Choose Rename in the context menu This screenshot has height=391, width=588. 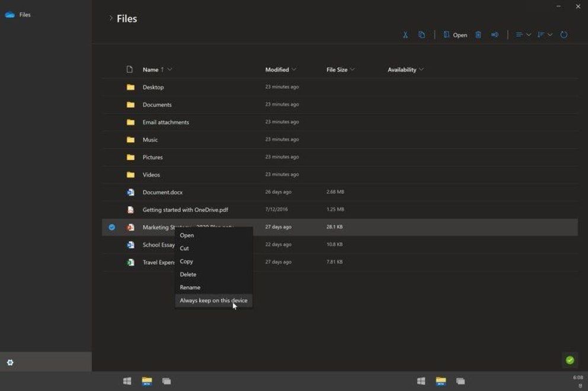tap(214, 287)
